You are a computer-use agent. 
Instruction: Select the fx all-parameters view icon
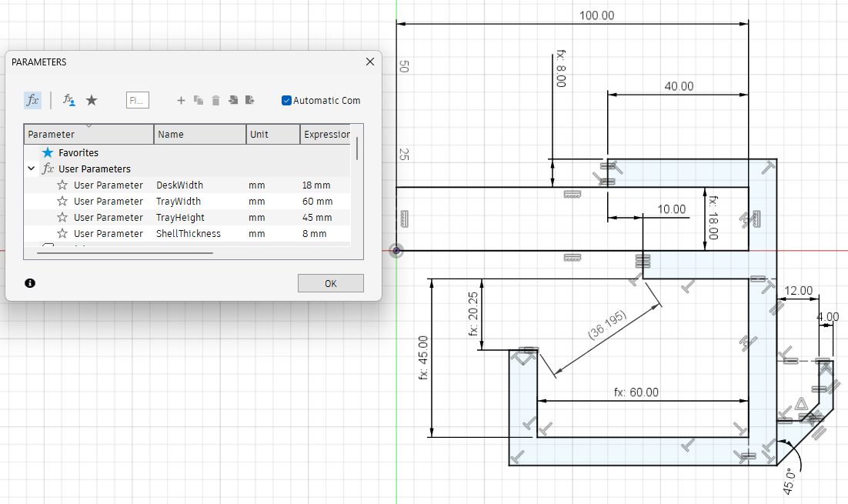click(x=32, y=100)
